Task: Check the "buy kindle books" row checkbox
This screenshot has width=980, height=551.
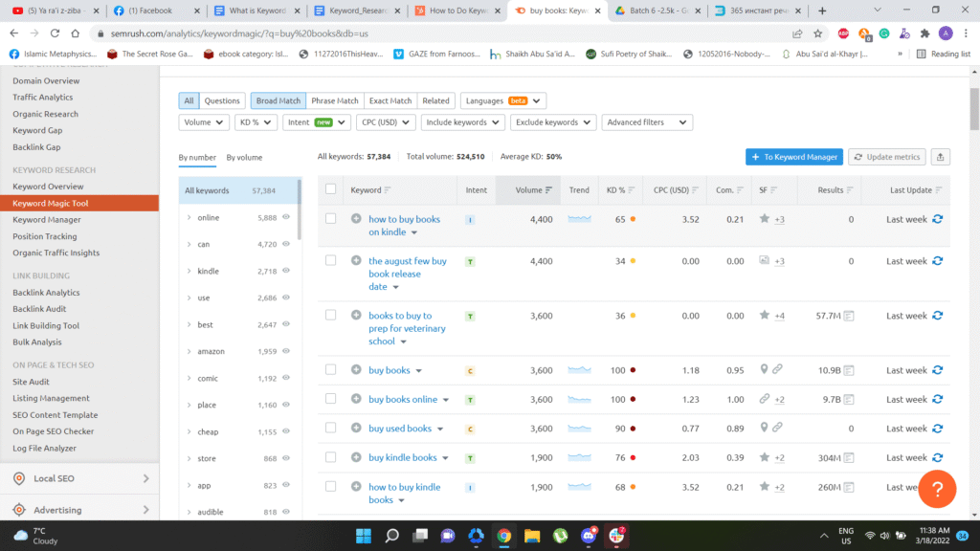Action: [x=330, y=457]
